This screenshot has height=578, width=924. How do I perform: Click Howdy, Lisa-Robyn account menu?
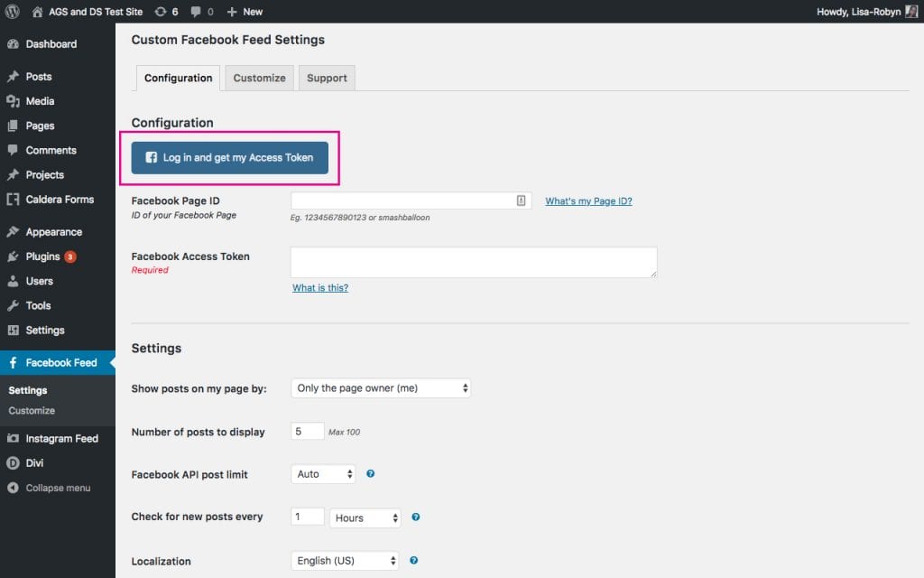(x=867, y=12)
